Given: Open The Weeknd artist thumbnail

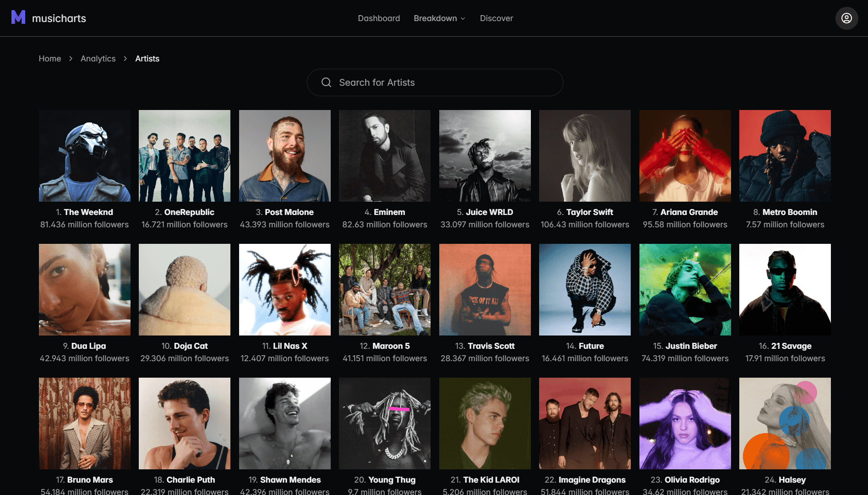Looking at the screenshot, I should point(85,156).
